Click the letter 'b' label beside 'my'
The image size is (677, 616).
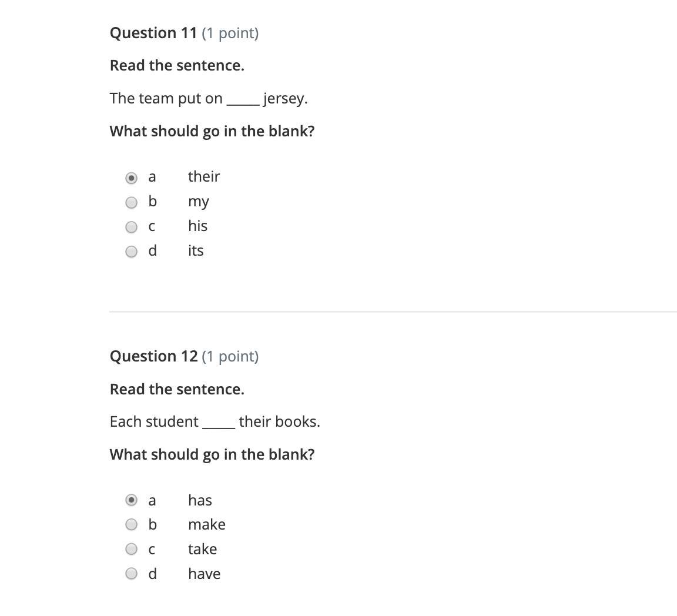153,202
